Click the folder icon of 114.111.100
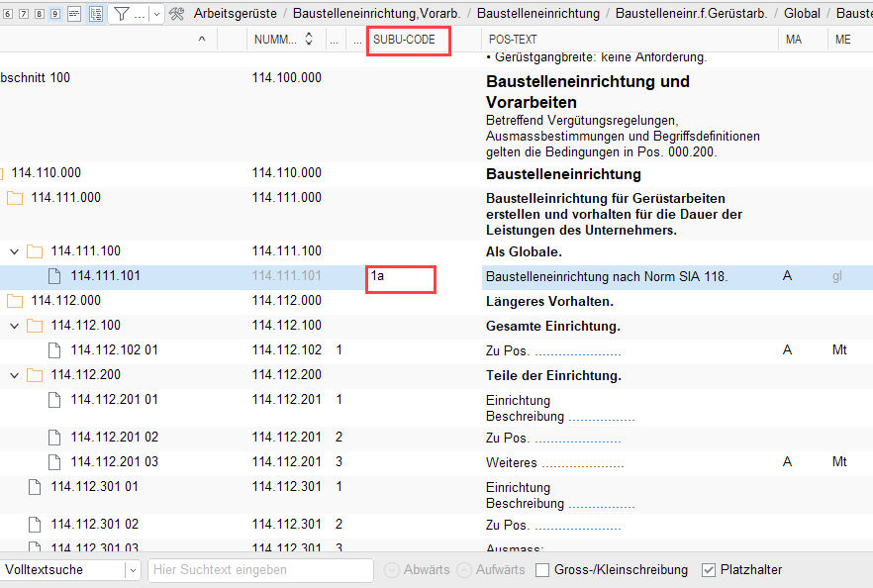 (x=35, y=251)
